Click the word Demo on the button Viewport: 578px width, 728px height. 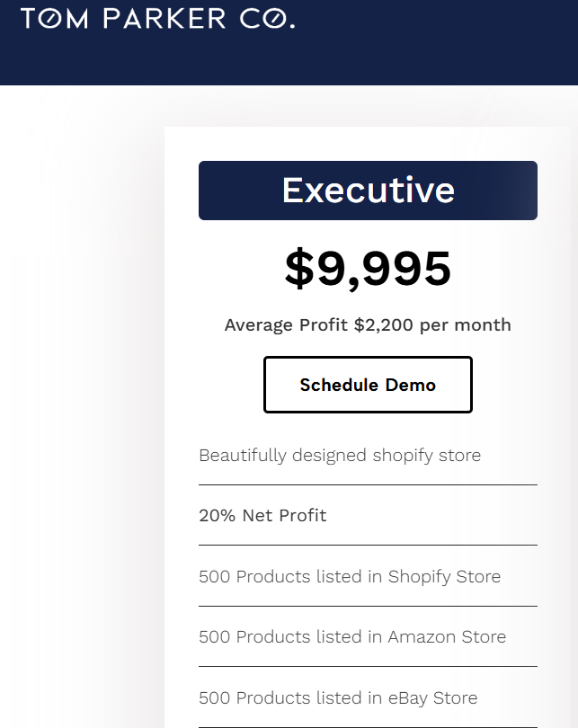(411, 385)
